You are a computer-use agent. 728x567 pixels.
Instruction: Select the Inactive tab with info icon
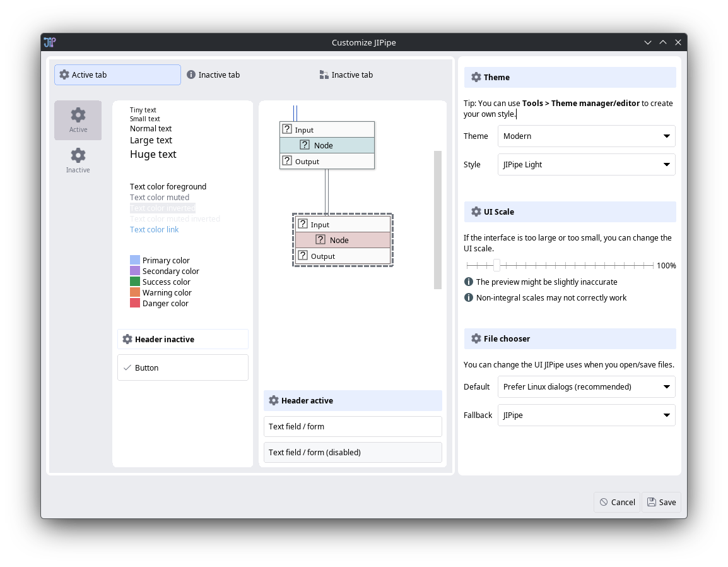coord(214,75)
